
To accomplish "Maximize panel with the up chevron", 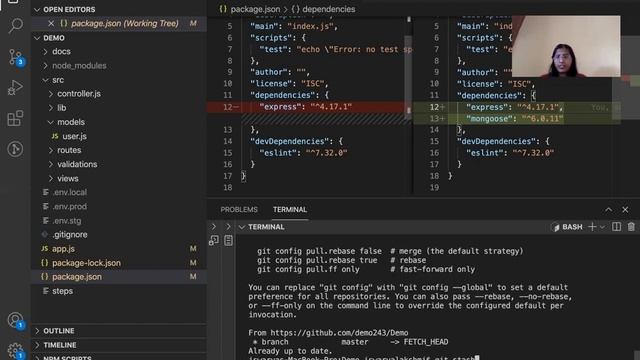I will (608, 209).
